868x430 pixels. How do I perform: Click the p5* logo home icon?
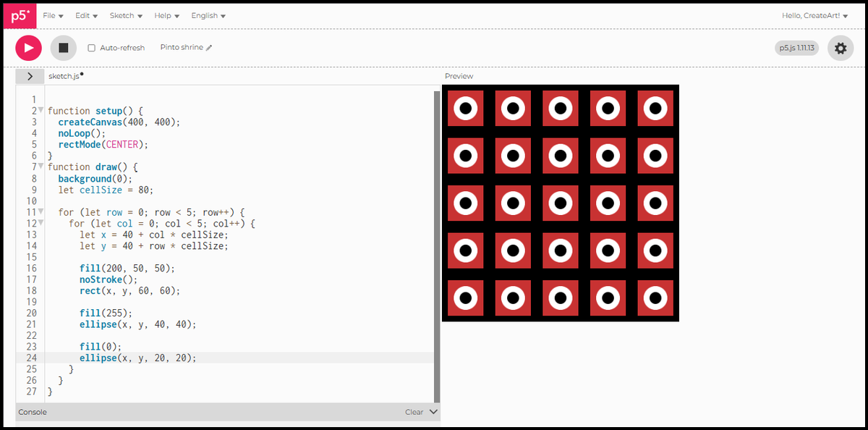point(20,15)
